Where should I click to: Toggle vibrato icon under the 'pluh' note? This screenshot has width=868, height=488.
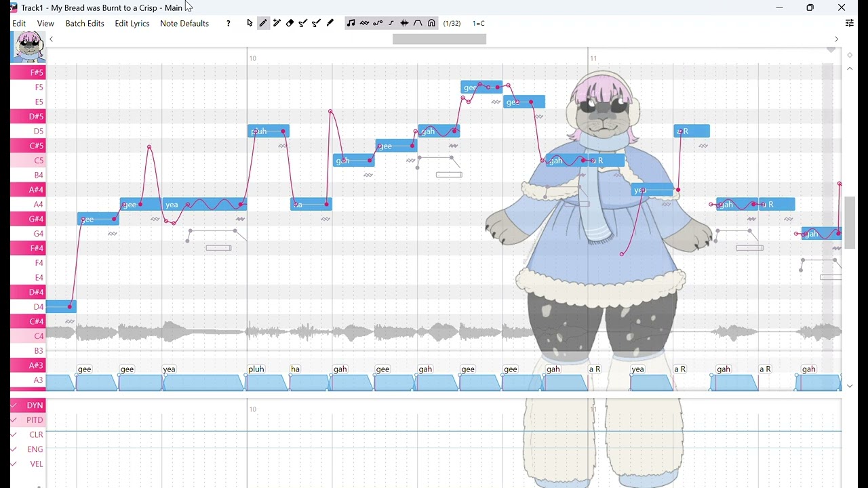pos(283,146)
